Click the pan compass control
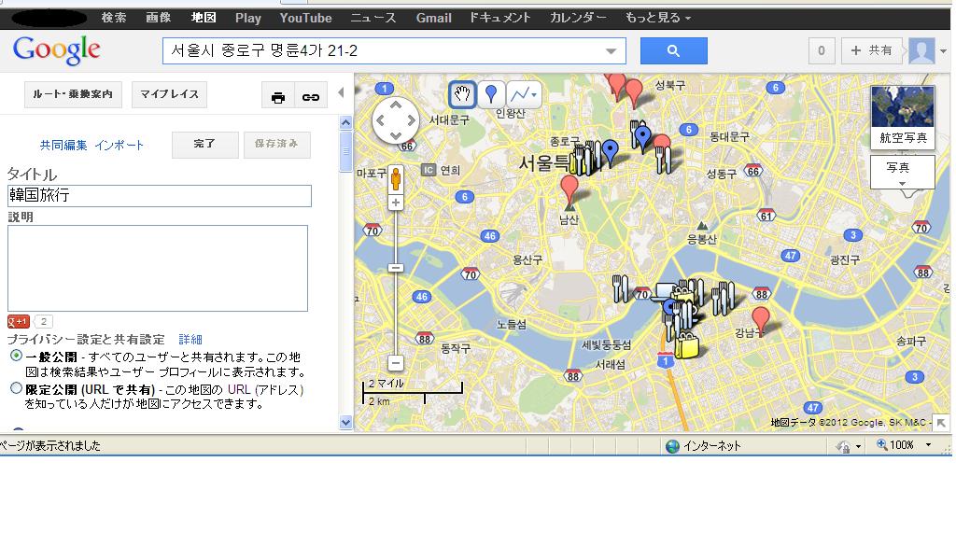The height and width of the screenshot is (560, 956). (396, 120)
